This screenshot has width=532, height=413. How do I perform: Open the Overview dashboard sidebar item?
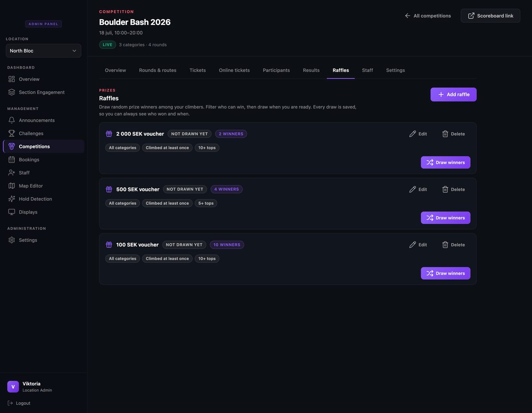(x=43, y=79)
